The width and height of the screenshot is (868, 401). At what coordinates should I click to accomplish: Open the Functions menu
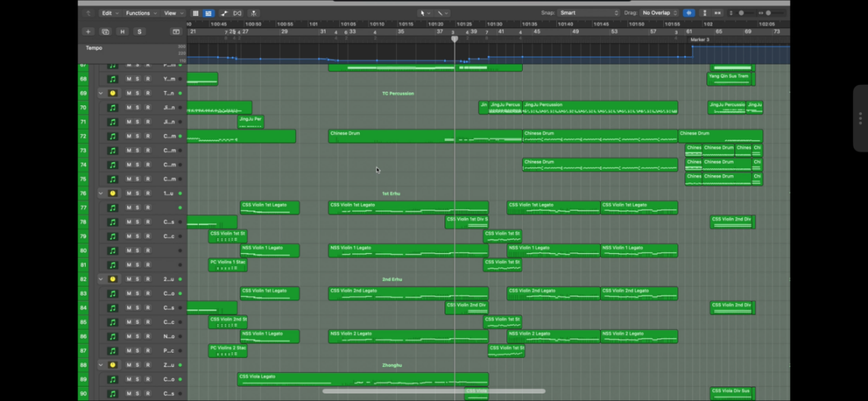pos(140,13)
